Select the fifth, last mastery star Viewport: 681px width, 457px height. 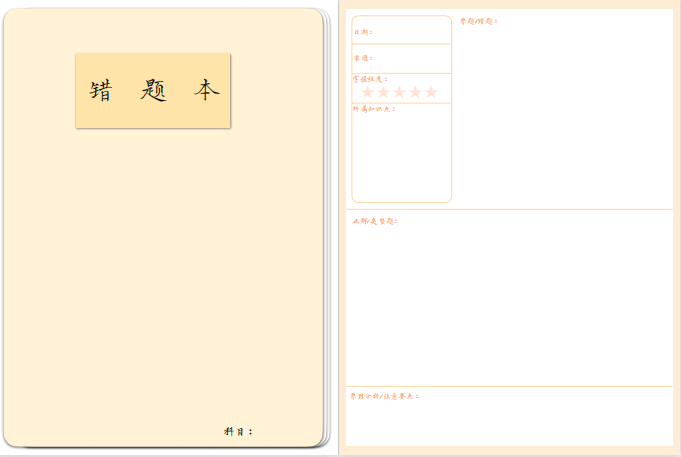point(431,92)
